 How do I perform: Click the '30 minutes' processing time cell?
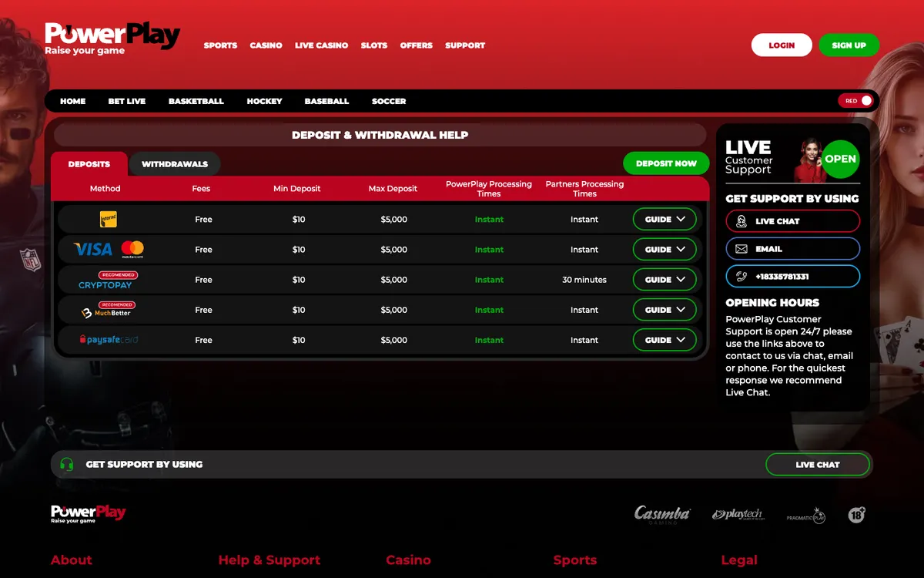[584, 280]
